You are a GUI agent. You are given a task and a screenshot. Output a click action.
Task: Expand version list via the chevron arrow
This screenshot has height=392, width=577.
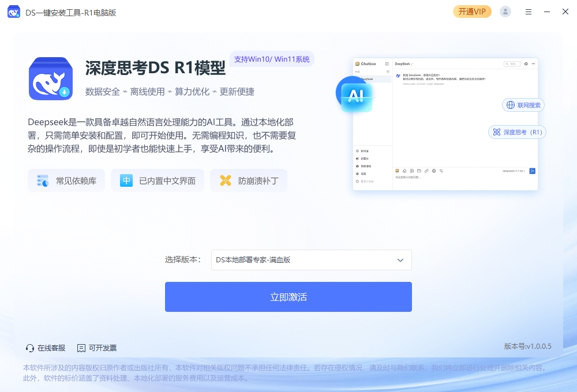tap(400, 260)
